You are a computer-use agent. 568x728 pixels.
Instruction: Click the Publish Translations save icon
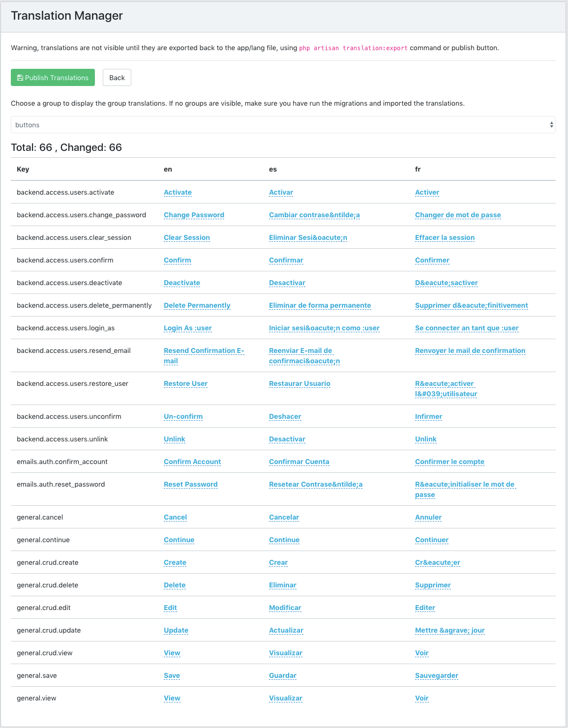coord(20,78)
